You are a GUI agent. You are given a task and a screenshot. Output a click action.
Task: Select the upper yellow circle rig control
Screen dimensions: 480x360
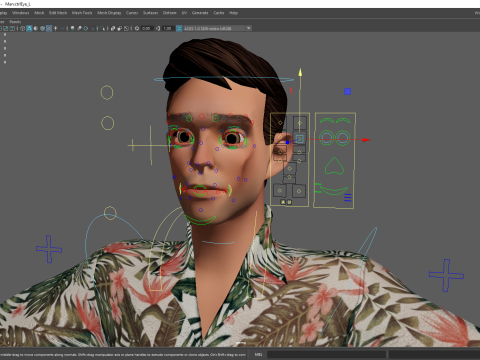click(107, 92)
